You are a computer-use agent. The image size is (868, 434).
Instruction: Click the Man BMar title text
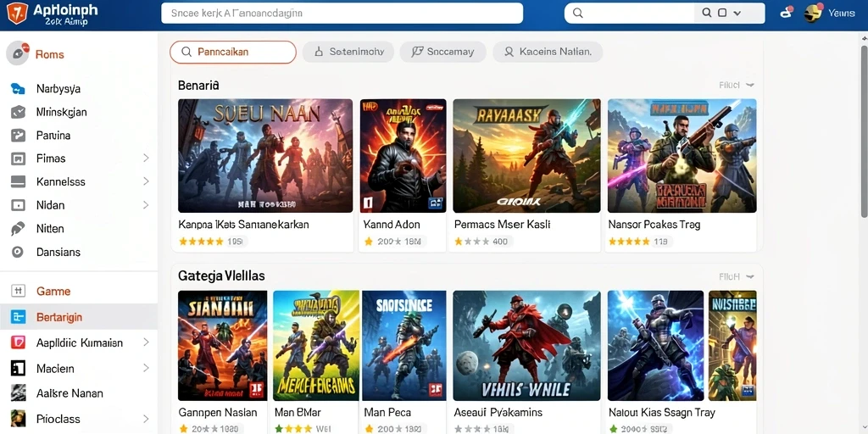tap(298, 413)
